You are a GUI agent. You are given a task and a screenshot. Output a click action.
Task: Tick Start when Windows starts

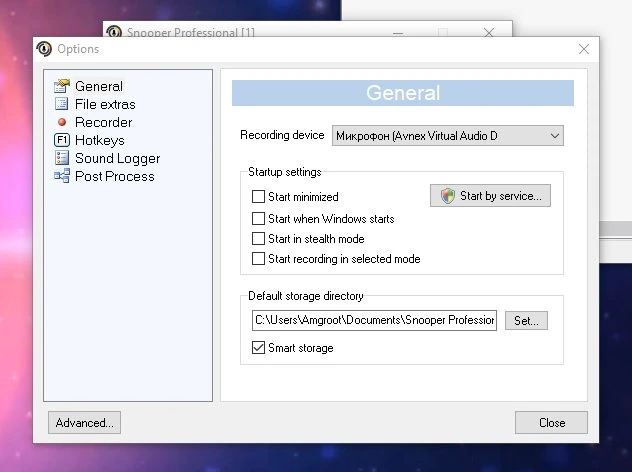point(258,218)
